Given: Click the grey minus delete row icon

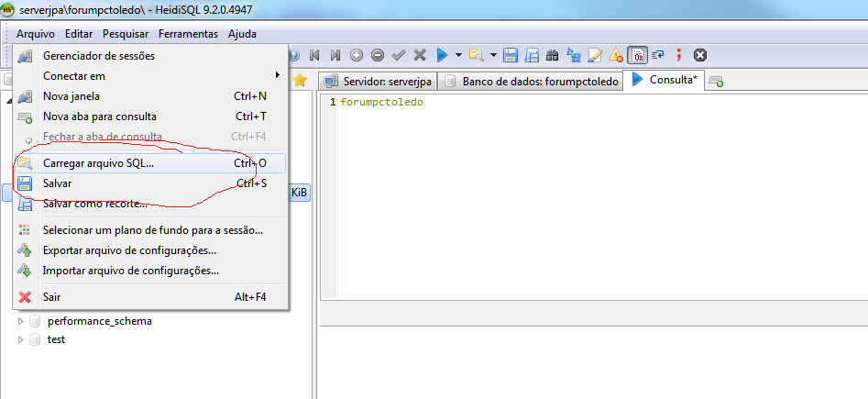Looking at the screenshot, I should coord(378,55).
